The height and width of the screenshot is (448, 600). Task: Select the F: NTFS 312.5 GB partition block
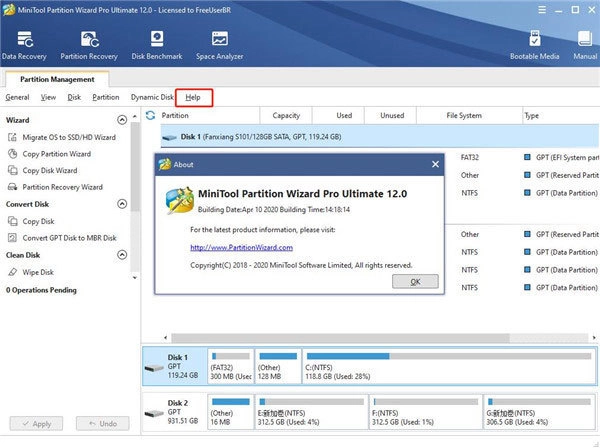coord(425,412)
